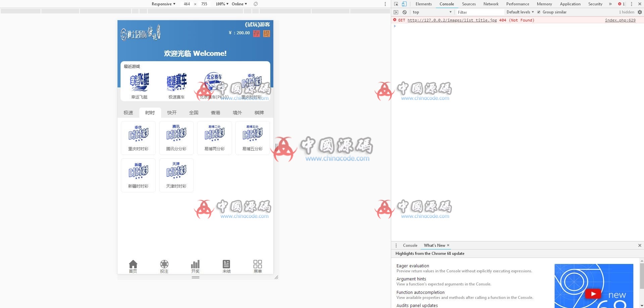Select the 香港 category tab
The height and width of the screenshot is (308, 644).
point(216,113)
